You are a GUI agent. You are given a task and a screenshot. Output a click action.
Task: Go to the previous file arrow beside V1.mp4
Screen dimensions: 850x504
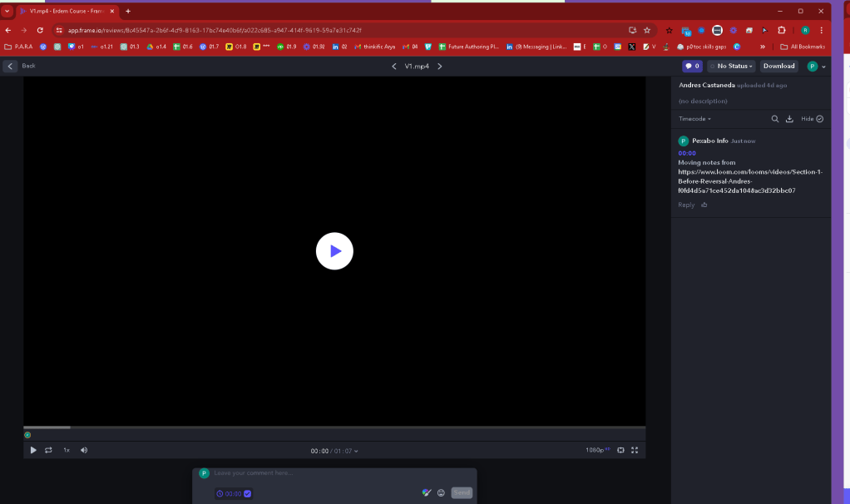tap(394, 66)
